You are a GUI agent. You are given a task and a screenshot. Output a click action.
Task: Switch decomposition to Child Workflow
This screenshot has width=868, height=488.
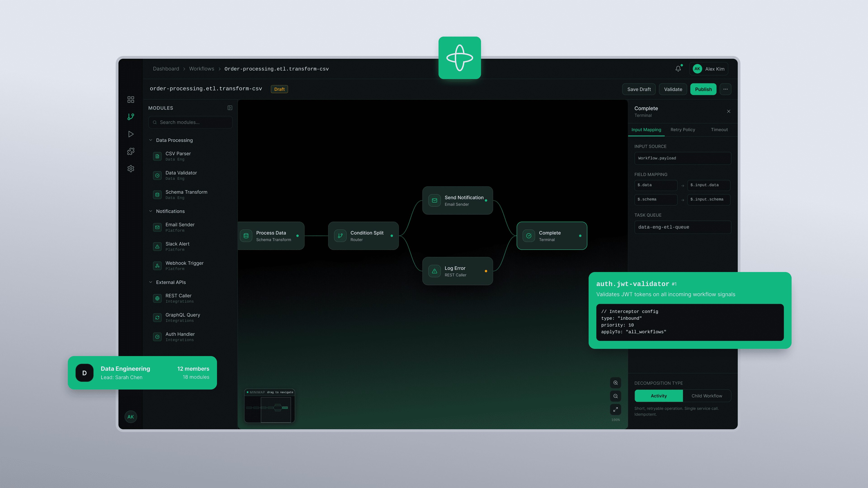pyautogui.click(x=707, y=396)
